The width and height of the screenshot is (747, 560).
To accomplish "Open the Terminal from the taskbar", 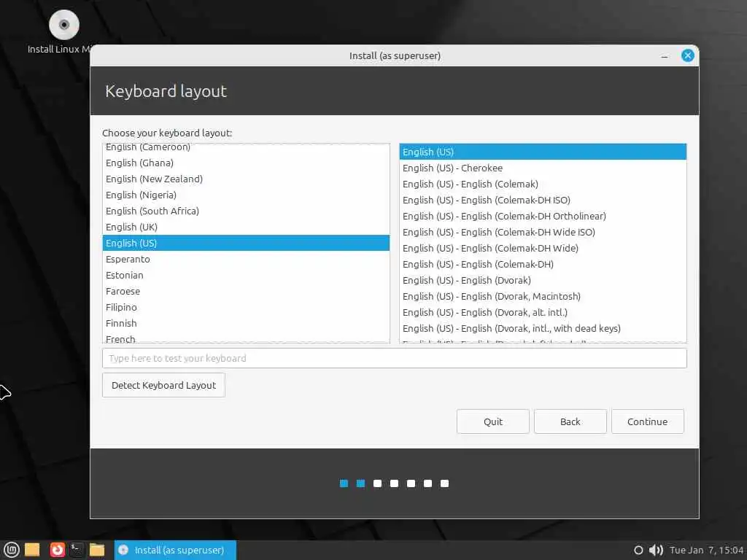I will pyautogui.click(x=77, y=550).
